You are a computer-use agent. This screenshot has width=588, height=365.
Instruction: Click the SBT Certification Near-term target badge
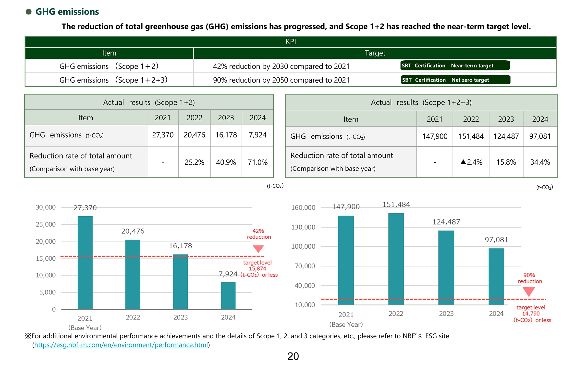pyautogui.click(x=455, y=65)
